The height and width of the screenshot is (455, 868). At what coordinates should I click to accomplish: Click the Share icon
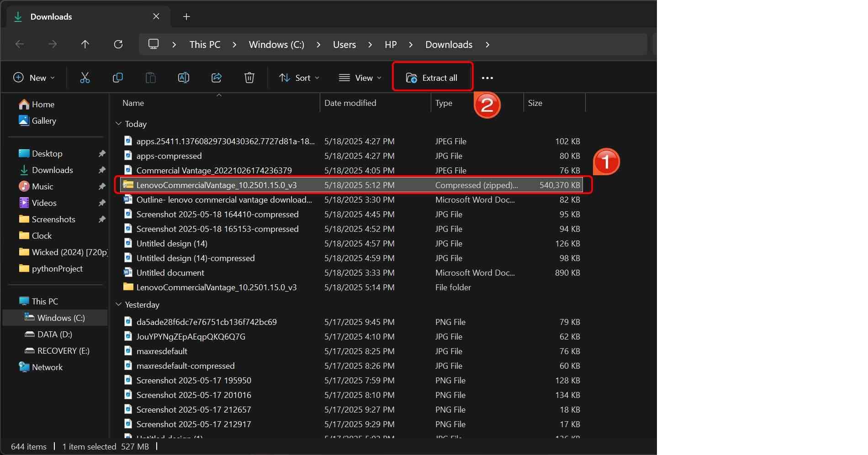(x=216, y=78)
